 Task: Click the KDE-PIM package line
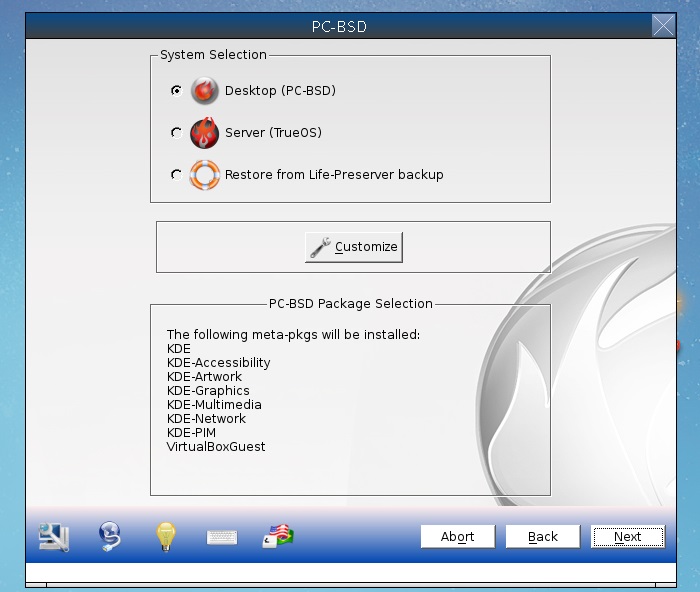point(191,433)
